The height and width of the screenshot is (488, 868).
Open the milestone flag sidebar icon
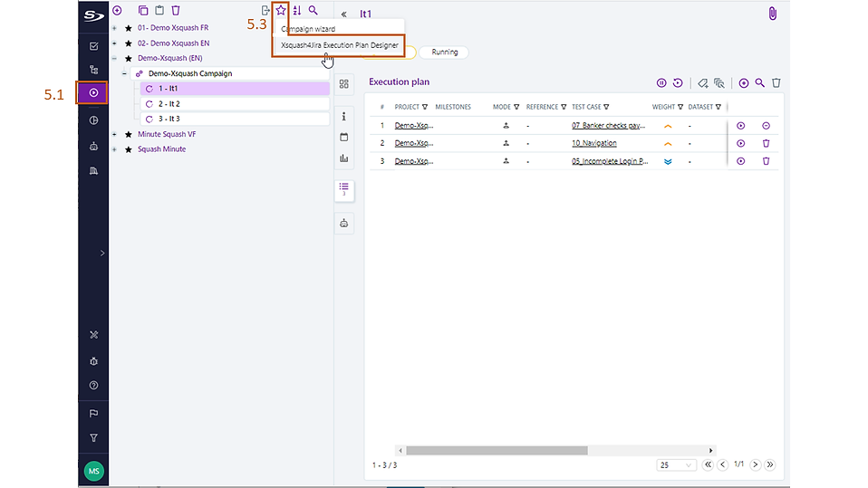93,413
